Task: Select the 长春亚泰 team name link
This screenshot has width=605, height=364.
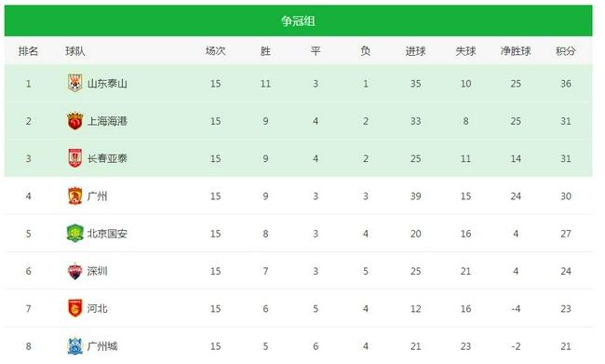Action: pos(107,158)
